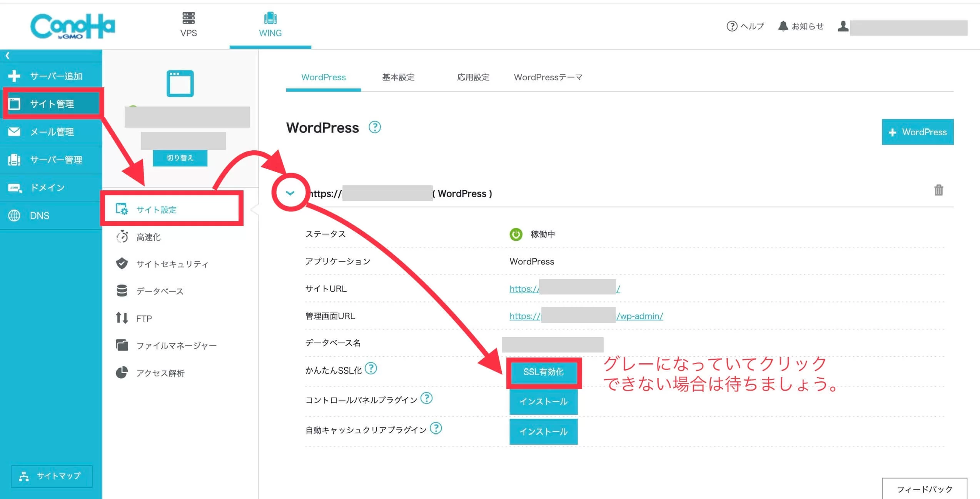Delete the site with trash icon
Viewport: 980px width, 499px height.
click(x=939, y=190)
